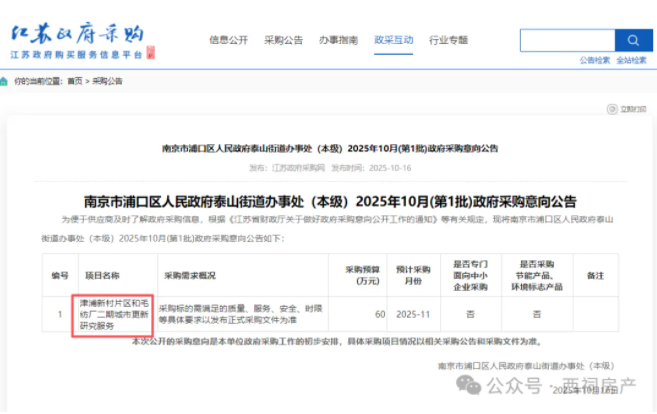The height and width of the screenshot is (414, 657).
Task: Open the 信息公开 menu
Action: (x=228, y=40)
